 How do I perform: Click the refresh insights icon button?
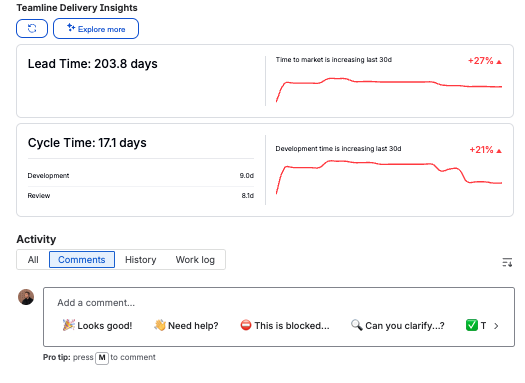(x=32, y=29)
